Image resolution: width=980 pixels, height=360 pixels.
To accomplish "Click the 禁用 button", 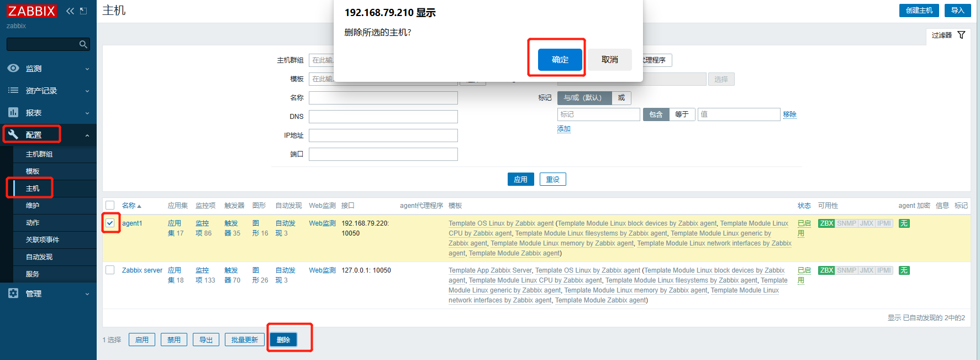I will click(x=174, y=340).
